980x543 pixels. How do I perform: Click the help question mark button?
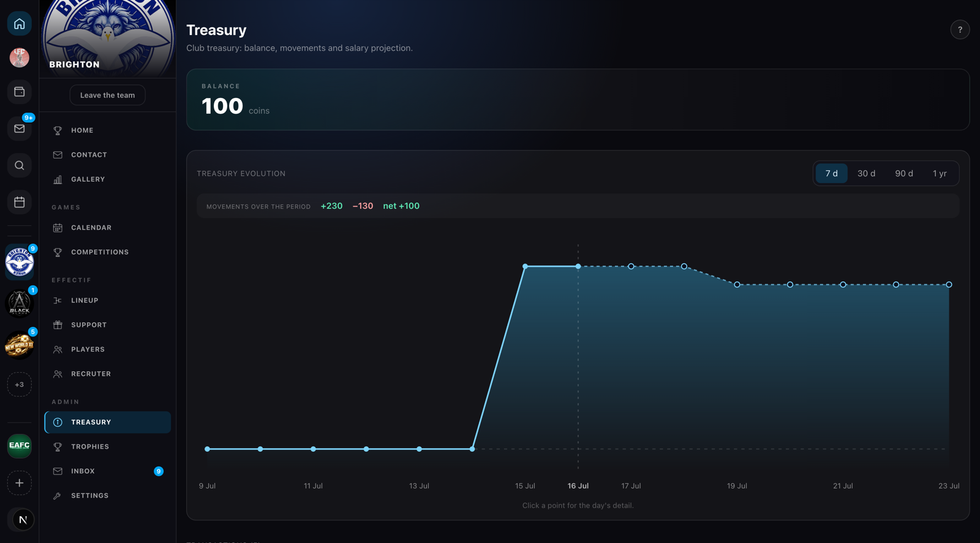coord(960,29)
